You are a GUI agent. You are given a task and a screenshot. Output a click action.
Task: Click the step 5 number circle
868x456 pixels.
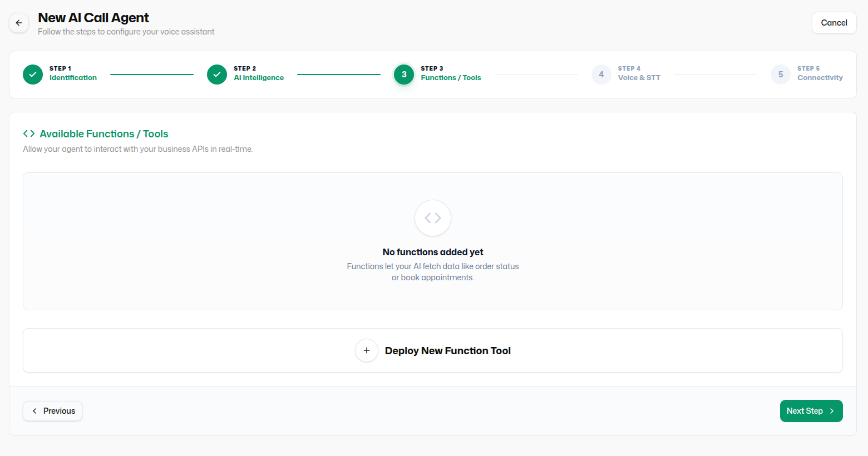click(x=781, y=75)
